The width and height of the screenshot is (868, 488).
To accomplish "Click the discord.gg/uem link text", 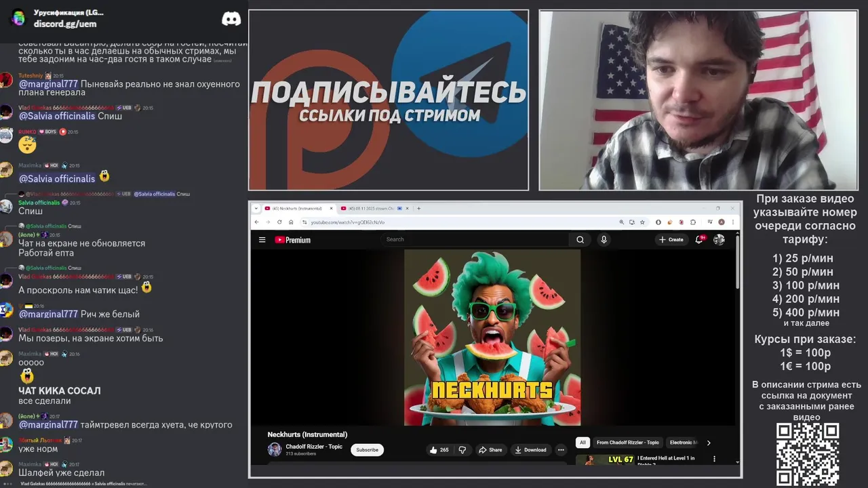I will [x=65, y=24].
